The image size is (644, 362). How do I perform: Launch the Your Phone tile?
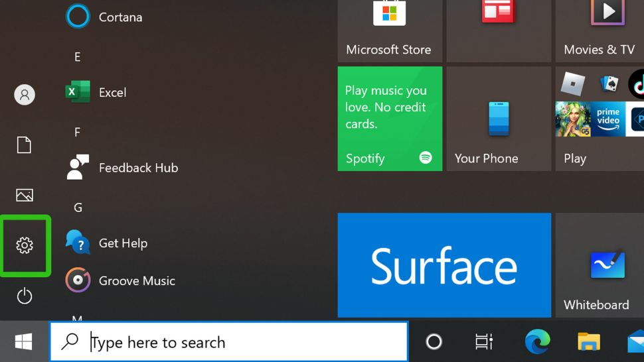pos(499,119)
